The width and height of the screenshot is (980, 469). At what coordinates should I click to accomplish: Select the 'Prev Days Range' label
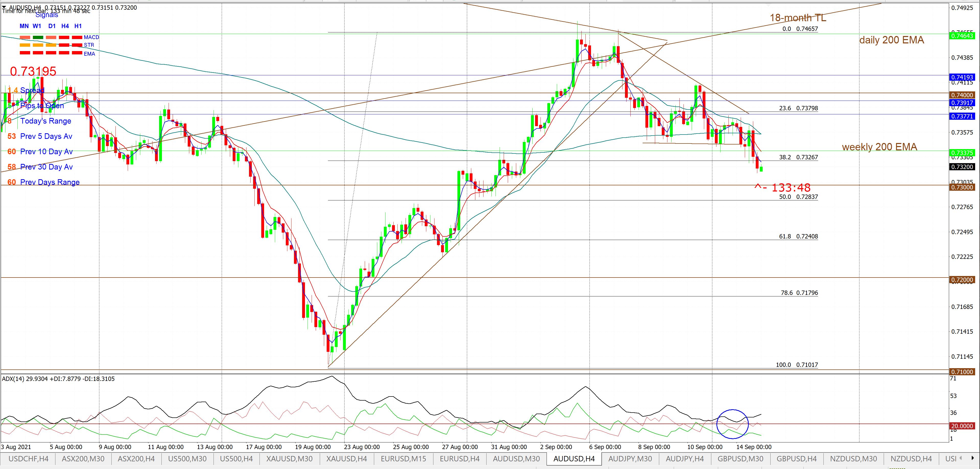(50, 182)
